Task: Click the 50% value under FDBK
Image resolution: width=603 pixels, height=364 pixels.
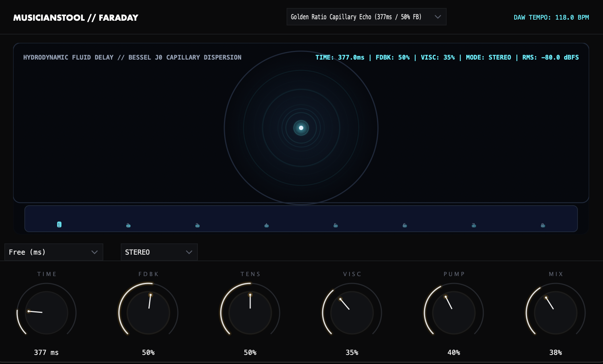Action: (148, 352)
